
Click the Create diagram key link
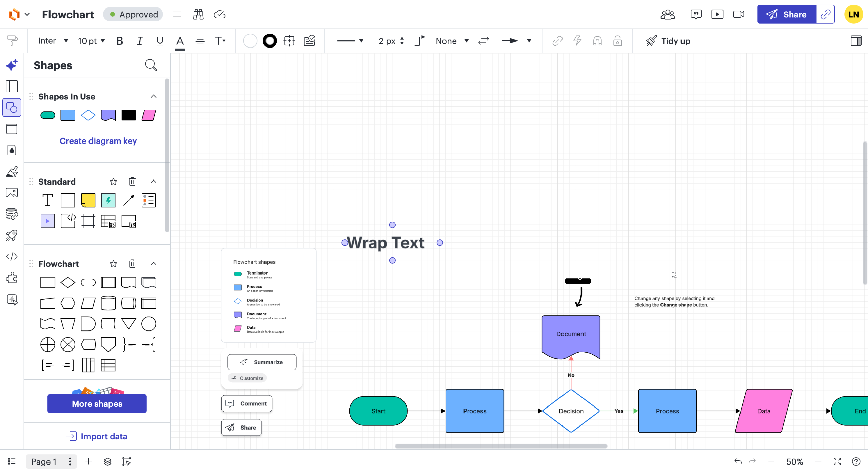(x=98, y=141)
